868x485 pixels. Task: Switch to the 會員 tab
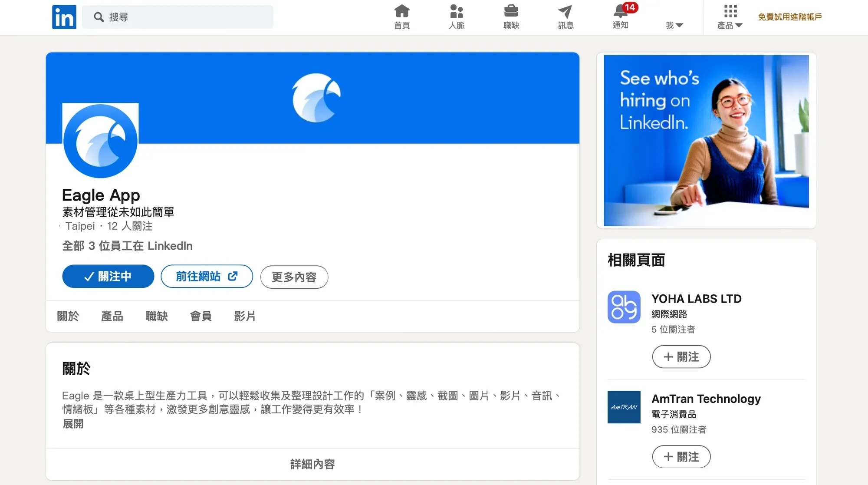(x=201, y=316)
